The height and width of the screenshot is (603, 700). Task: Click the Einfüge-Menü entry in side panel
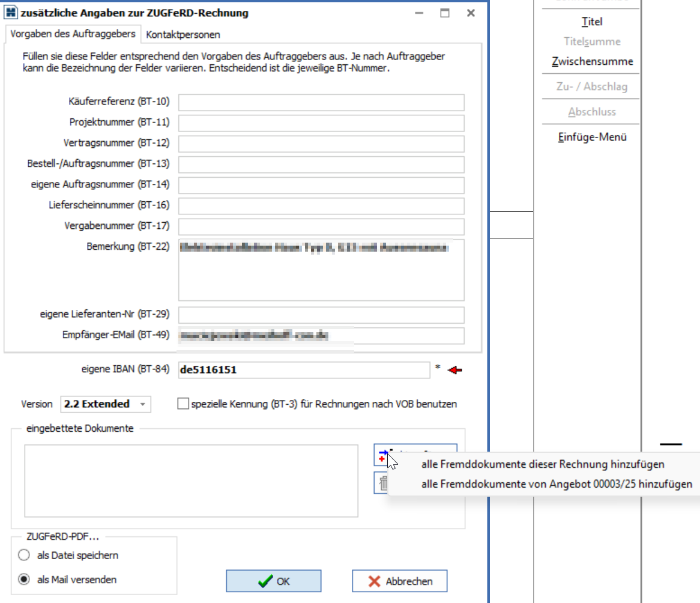click(592, 137)
